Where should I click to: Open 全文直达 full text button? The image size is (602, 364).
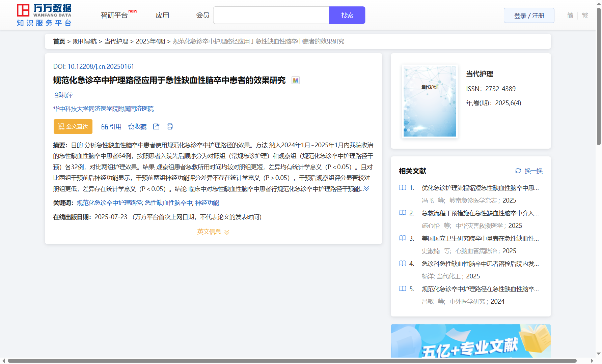[x=73, y=126]
